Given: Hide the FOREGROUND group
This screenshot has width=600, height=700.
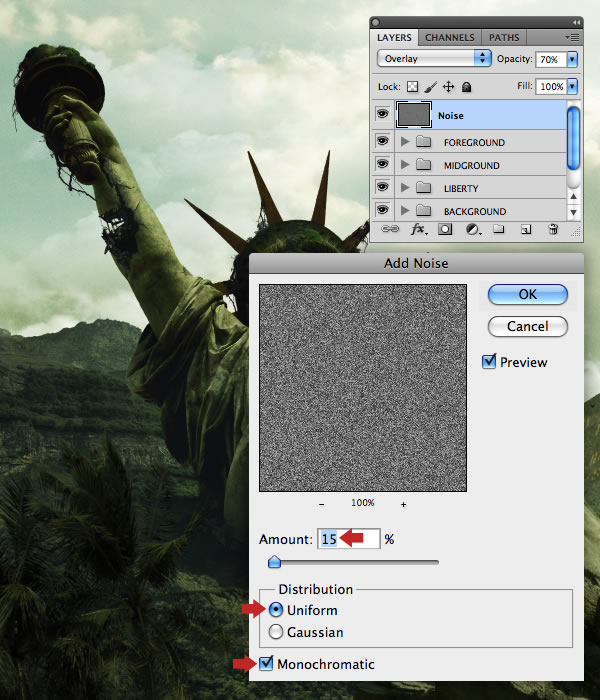Looking at the screenshot, I should click(383, 141).
